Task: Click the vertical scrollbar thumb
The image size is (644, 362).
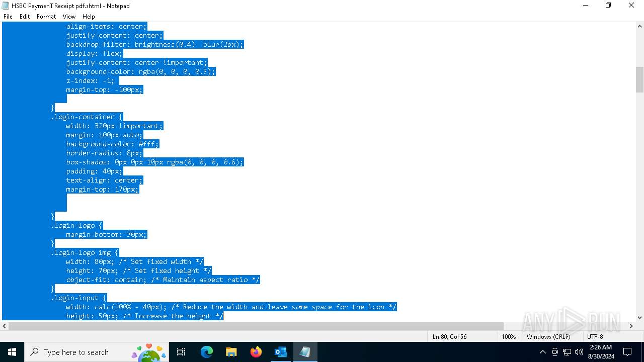Action: click(639, 80)
